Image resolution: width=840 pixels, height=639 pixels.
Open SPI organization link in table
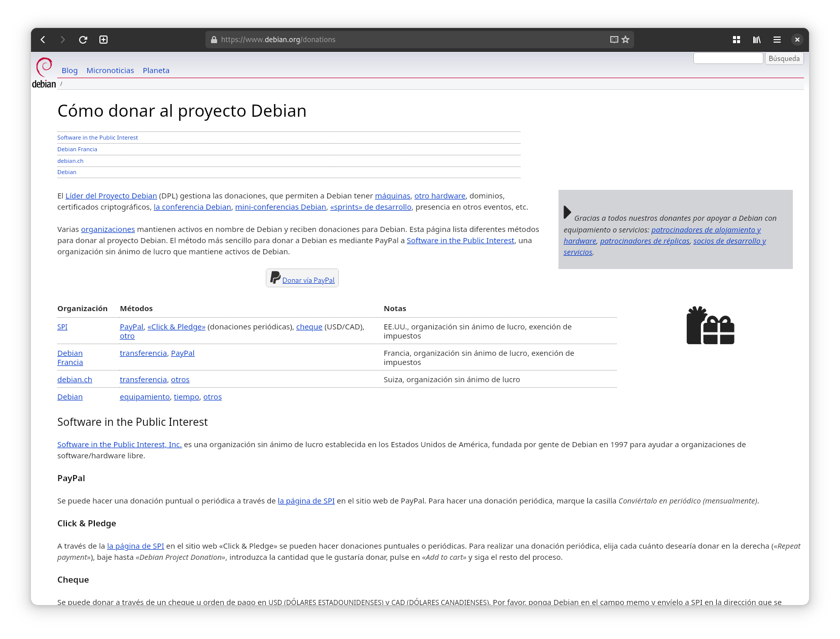point(62,327)
